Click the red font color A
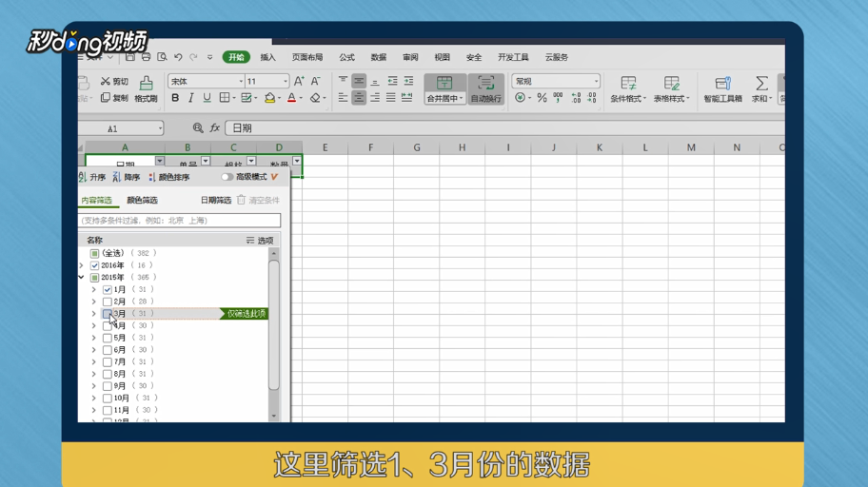The image size is (868, 487). coord(292,98)
